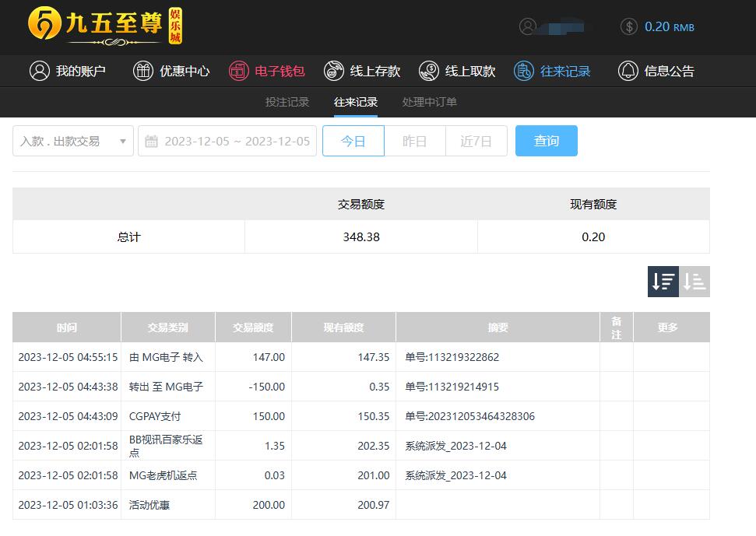Go to 线上存款 page
Viewport: 756px width, 536px height.
click(x=362, y=71)
